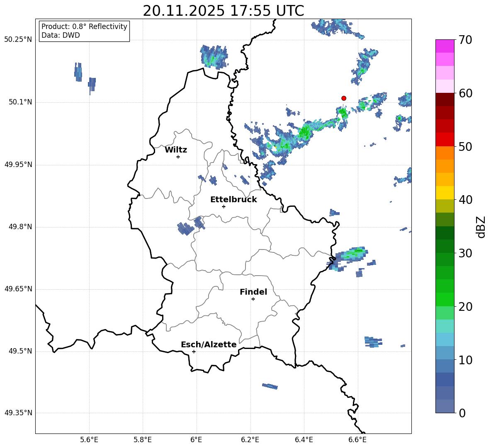Click the orange swatch just above 50 dBZ
The image size is (491, 448).
pos(445,153)
